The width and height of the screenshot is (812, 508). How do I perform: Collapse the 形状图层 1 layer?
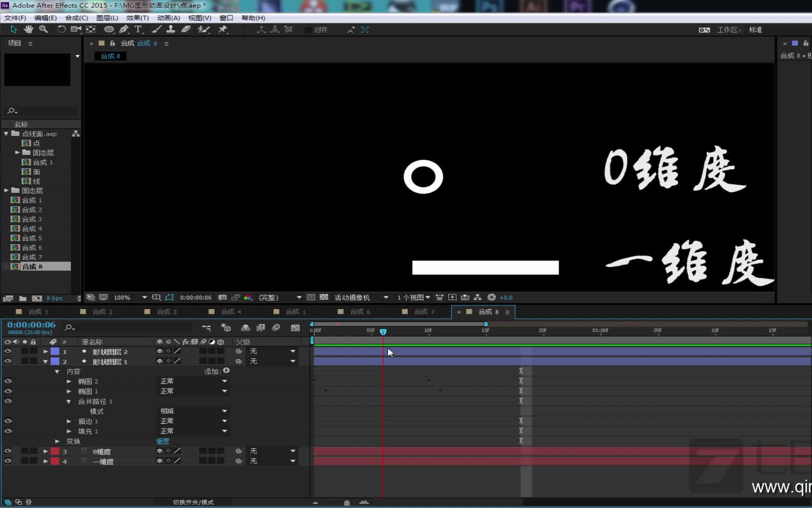[x=46, y=361]
